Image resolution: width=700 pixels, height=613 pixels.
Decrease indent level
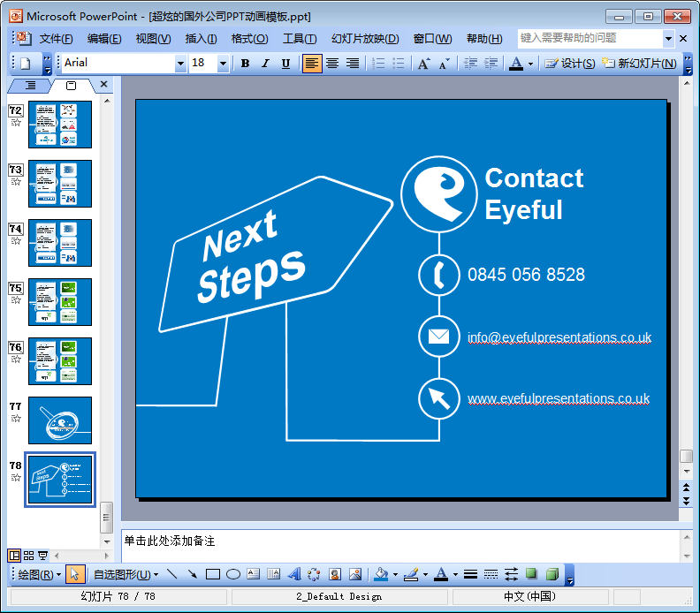point(470,64)
